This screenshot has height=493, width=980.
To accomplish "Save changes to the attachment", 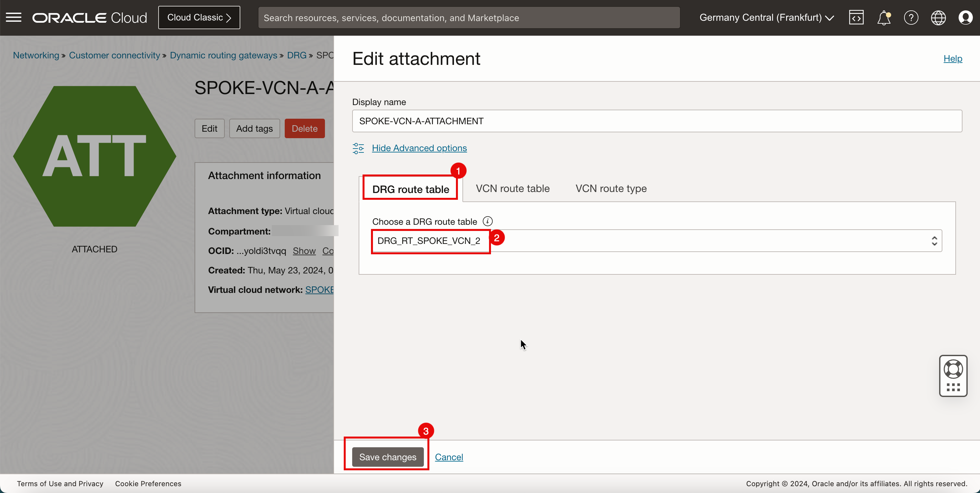I will click(x=388, y=457).
